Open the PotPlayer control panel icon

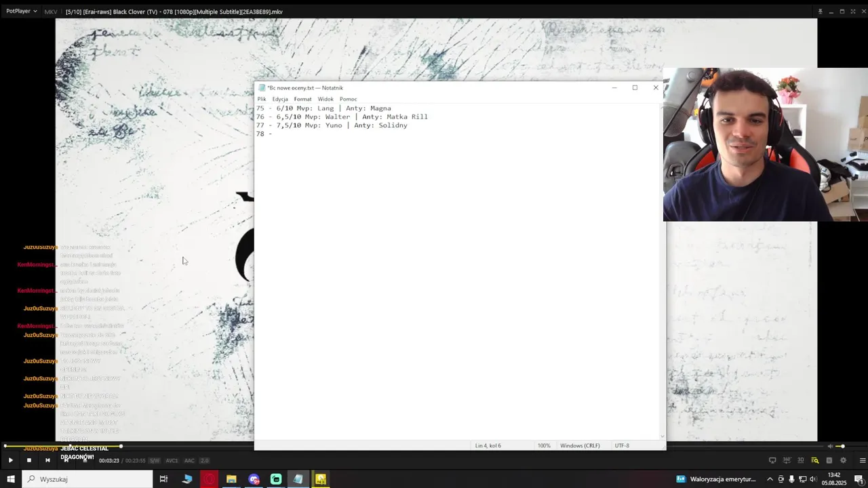tap(829, 460)
